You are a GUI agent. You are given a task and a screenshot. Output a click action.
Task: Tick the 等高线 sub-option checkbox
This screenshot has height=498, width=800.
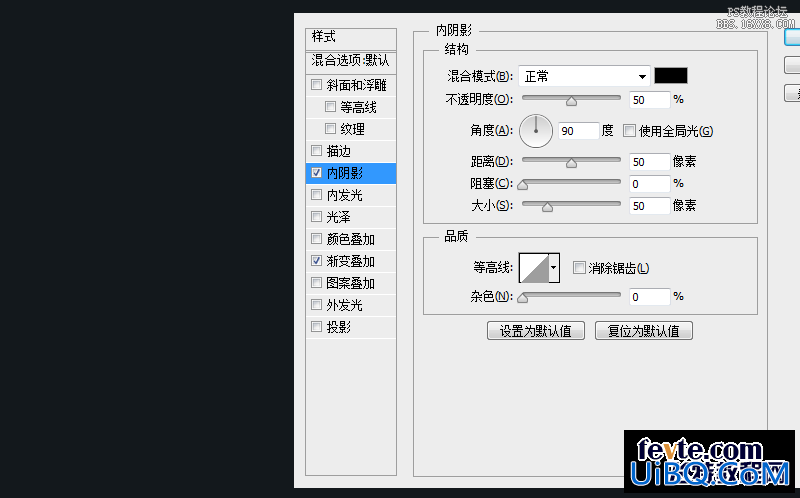(x=330, y=106)
